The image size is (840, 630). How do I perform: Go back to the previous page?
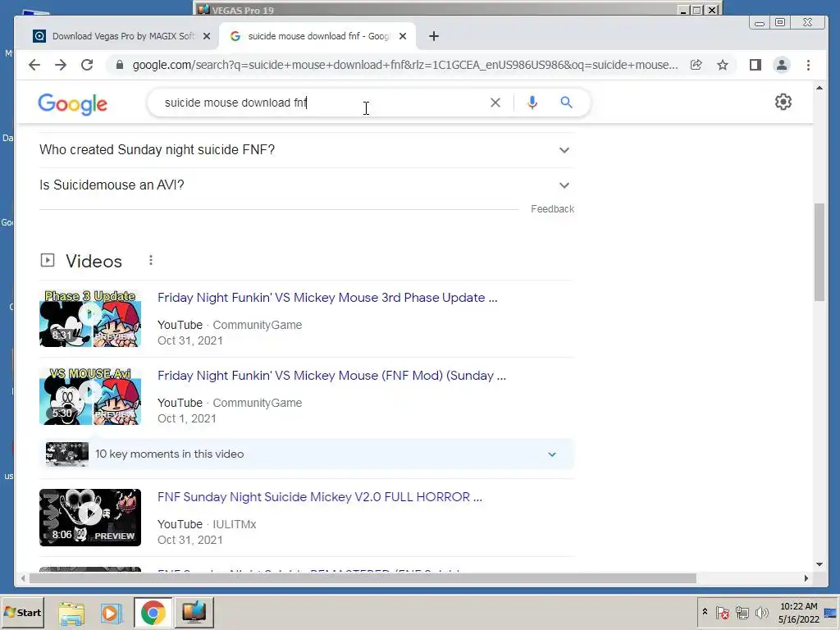click(34, 65)
